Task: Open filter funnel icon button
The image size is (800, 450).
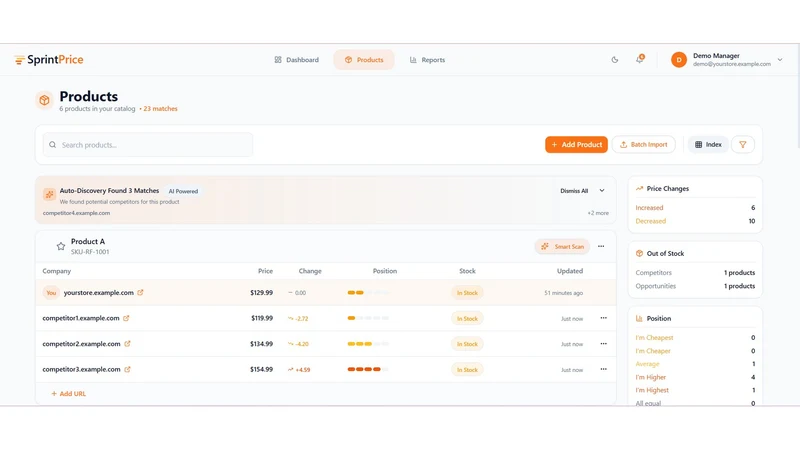Action: [742, 144]
